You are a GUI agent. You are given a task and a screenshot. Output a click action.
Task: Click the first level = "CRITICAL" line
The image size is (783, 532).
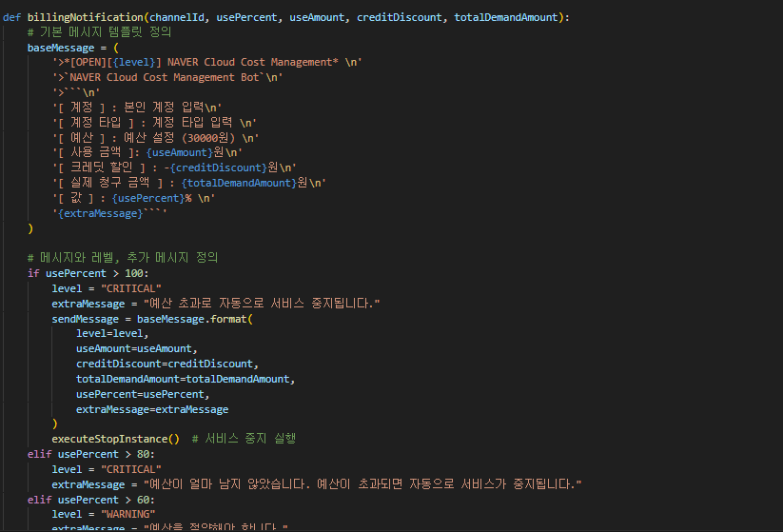click(107, 288)
